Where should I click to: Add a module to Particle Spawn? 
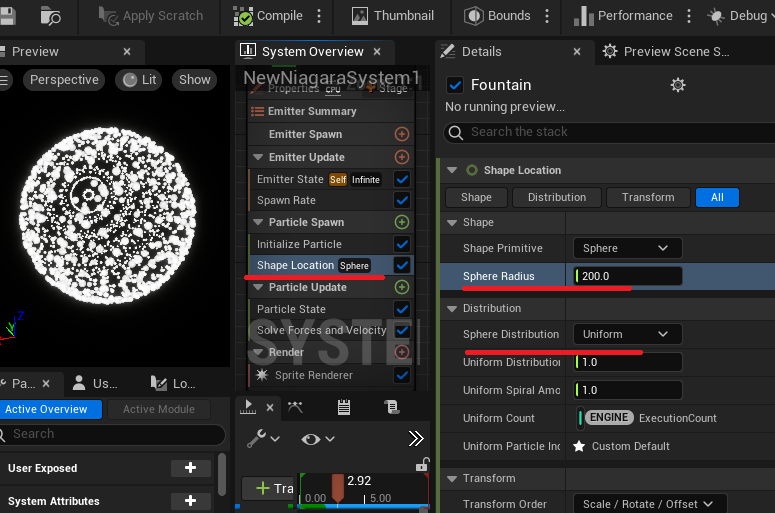point(402,222)
